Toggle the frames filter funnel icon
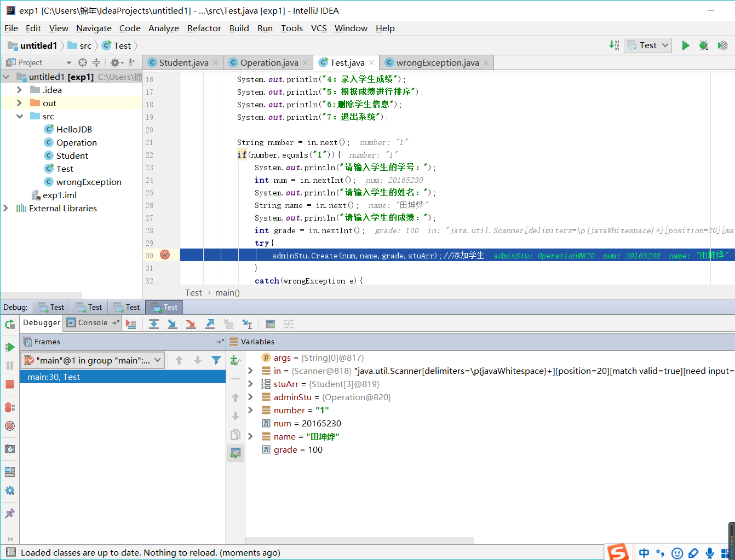 point(216,360)
